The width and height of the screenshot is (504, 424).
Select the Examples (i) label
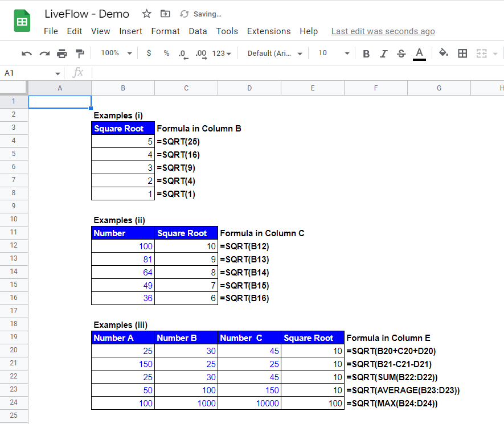tap(118, 116)
